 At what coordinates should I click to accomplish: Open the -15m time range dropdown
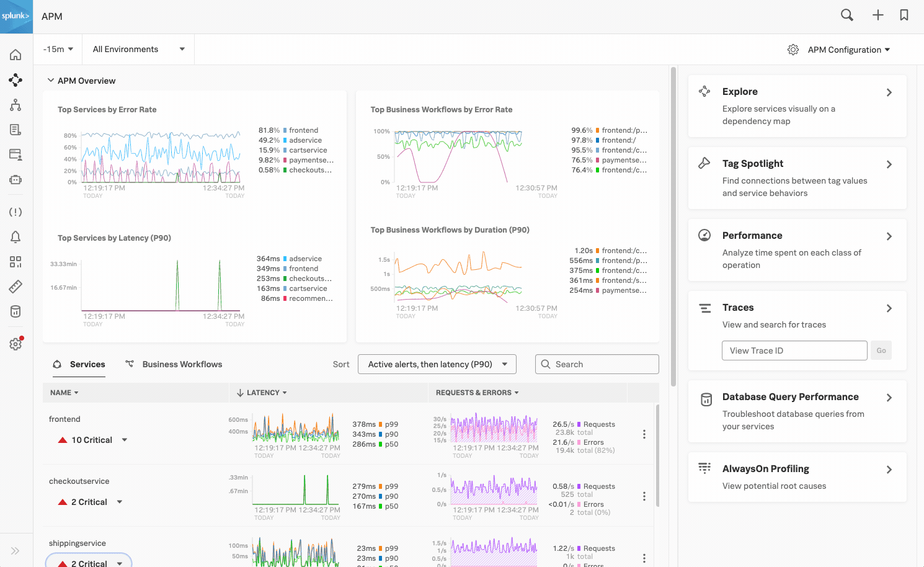click(x=58, y=49)
